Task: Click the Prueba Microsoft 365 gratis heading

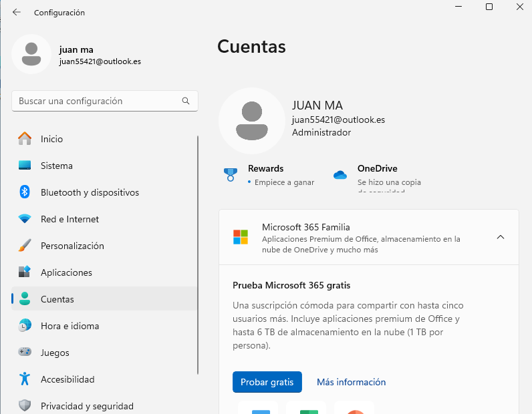Action: coord(291,285)
